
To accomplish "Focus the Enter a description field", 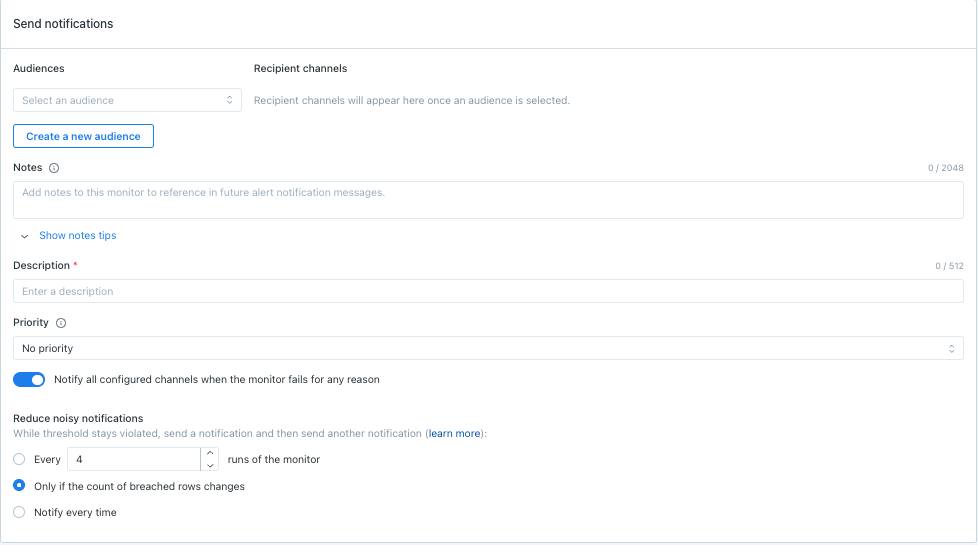I will [x=488, y=291].
